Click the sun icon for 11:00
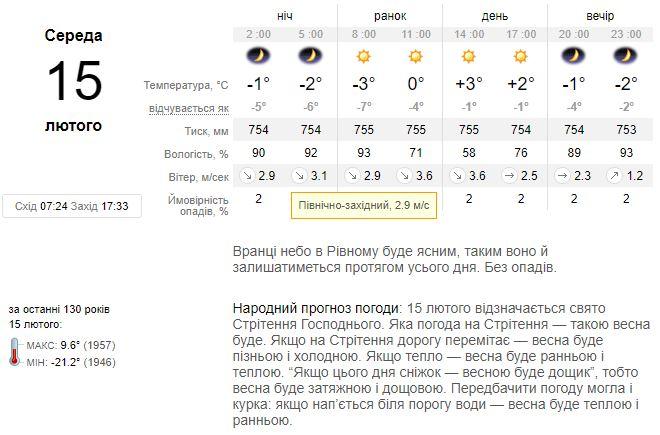The image size is (660, 435). (416, 56)
